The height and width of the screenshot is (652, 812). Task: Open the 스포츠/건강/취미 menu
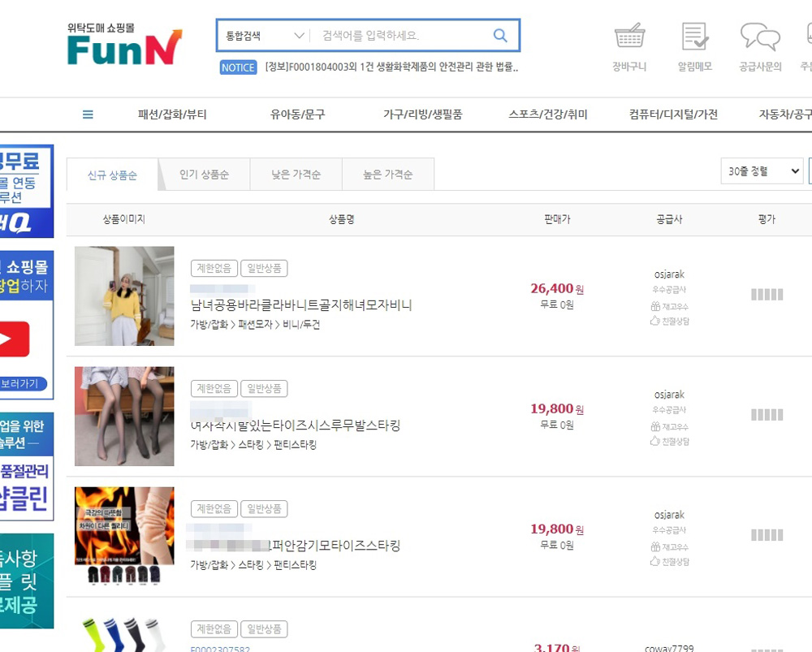tap(548, 114)
